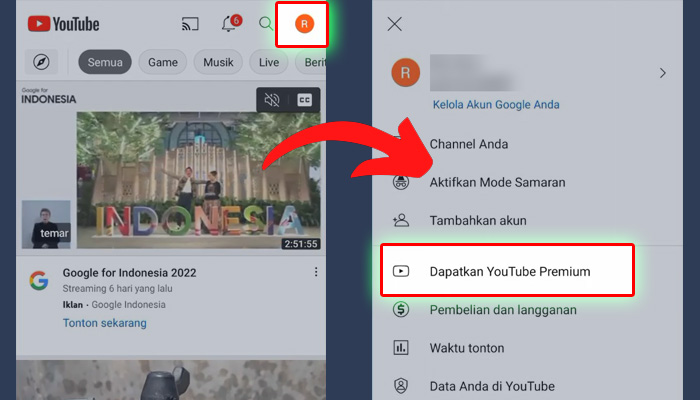The image size is (700, 400).
Task: Open notifications bell with 6 badge
Action: (x=231, y=23)
